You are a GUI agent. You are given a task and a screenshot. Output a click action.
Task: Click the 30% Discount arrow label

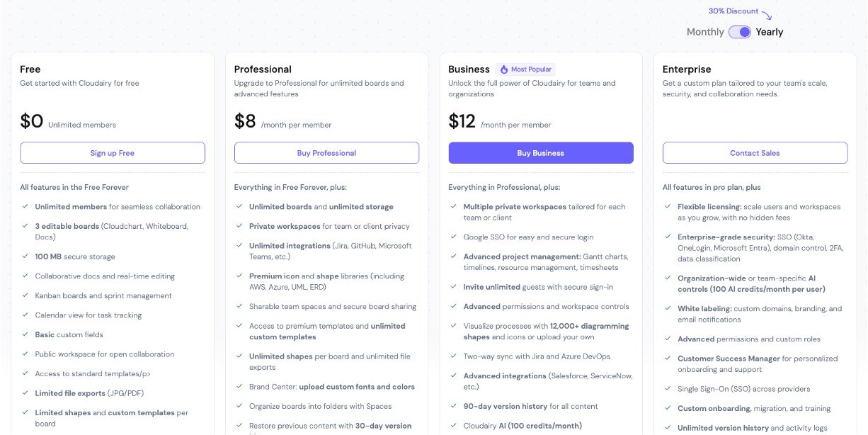[740, 12]
